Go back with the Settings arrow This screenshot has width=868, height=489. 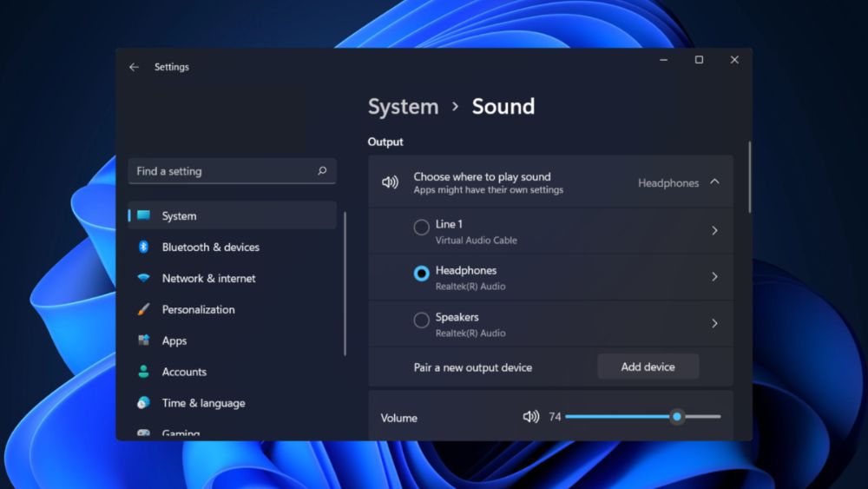tap(134, 67)
